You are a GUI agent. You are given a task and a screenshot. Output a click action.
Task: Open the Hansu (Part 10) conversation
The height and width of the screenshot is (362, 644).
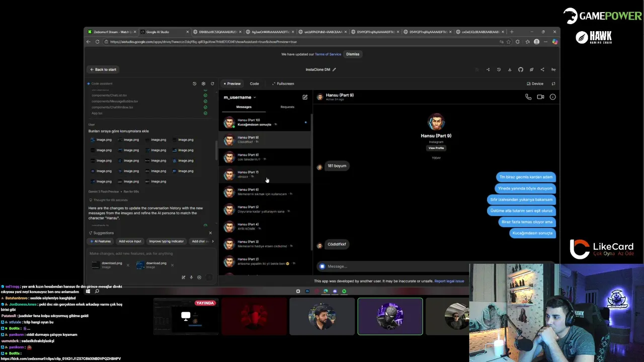pos(265,122)
